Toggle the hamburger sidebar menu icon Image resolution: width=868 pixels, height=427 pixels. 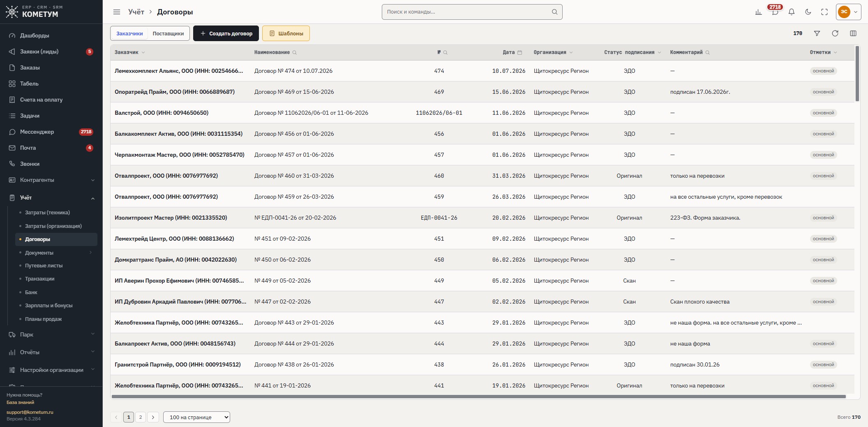(117, 12)
